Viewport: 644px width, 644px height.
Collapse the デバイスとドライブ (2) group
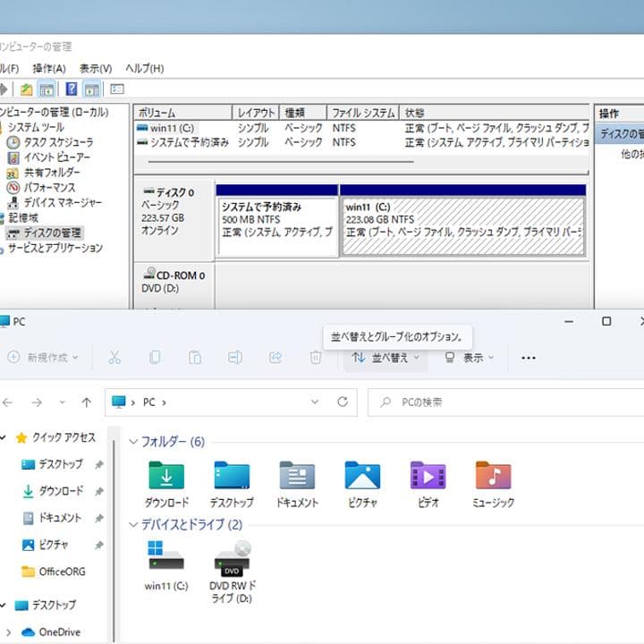(x=133, y=525)
